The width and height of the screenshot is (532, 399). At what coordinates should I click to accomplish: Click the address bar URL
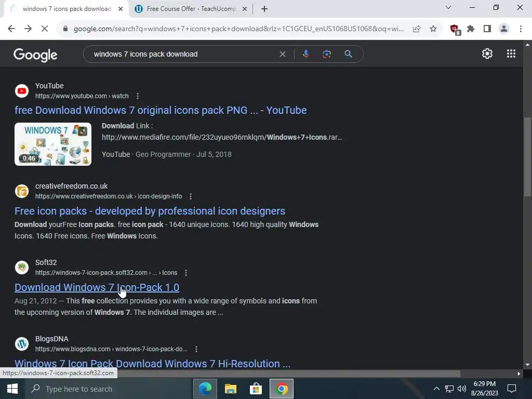tap(238, 29)
